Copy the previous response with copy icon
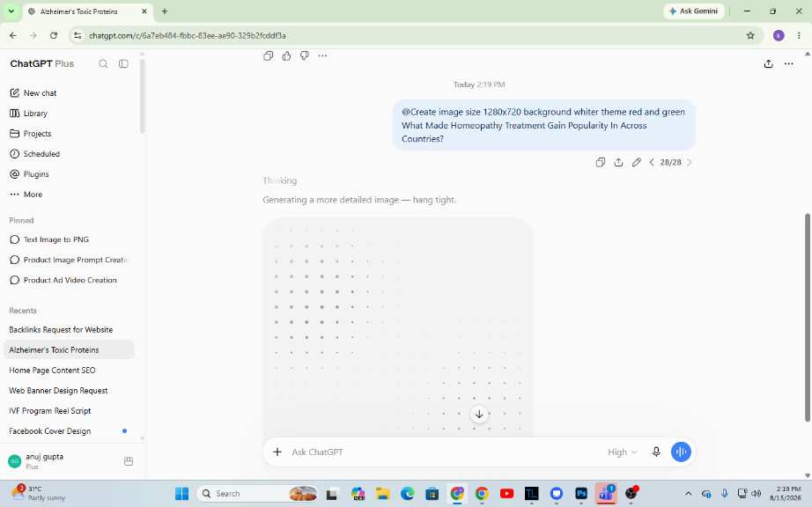Screen dimensions: 812x507 [x=269, y=55]
